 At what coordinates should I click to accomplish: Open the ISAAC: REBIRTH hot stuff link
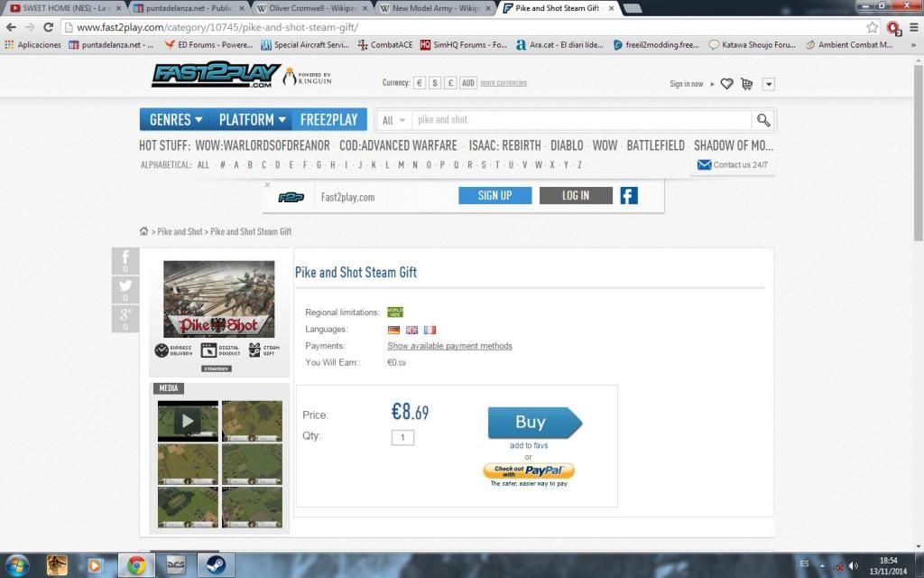[504, 145]
